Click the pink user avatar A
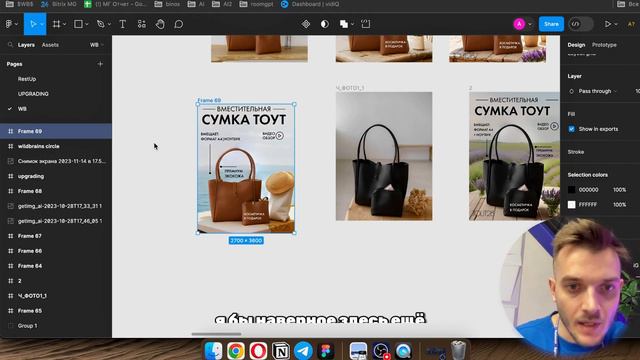This screenshot has width=640, height=360. click(x=519, y=24)
